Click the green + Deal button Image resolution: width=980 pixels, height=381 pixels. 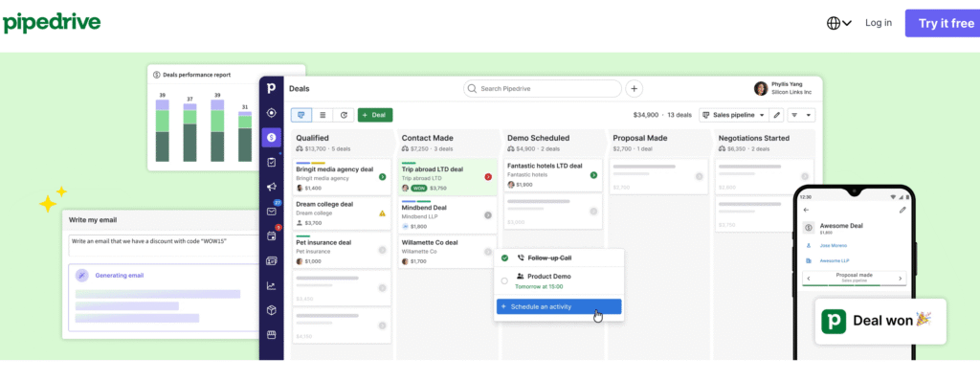tap(375, 115)
